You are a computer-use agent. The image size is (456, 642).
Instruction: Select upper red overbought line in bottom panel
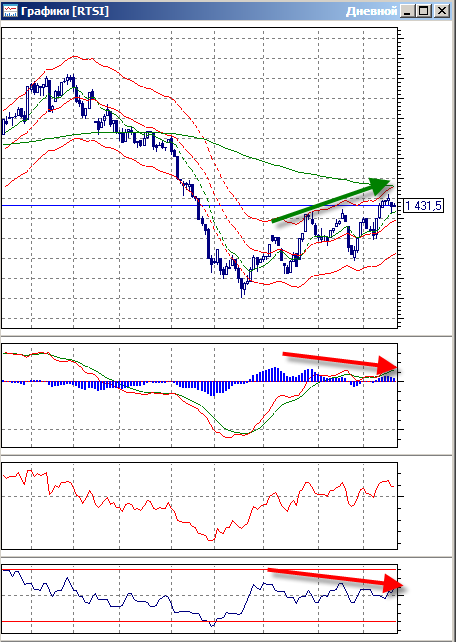click(199, 569)
